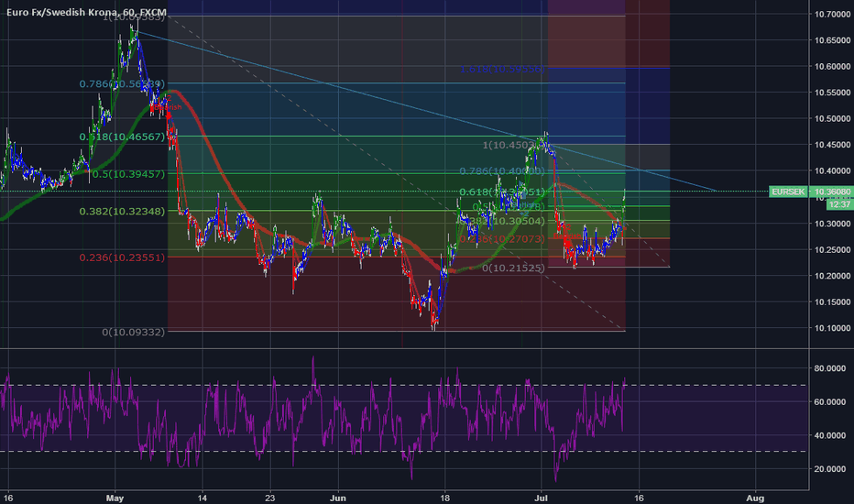Click the 0.786(10.40000) retracement label

click(x=501, y=171)
